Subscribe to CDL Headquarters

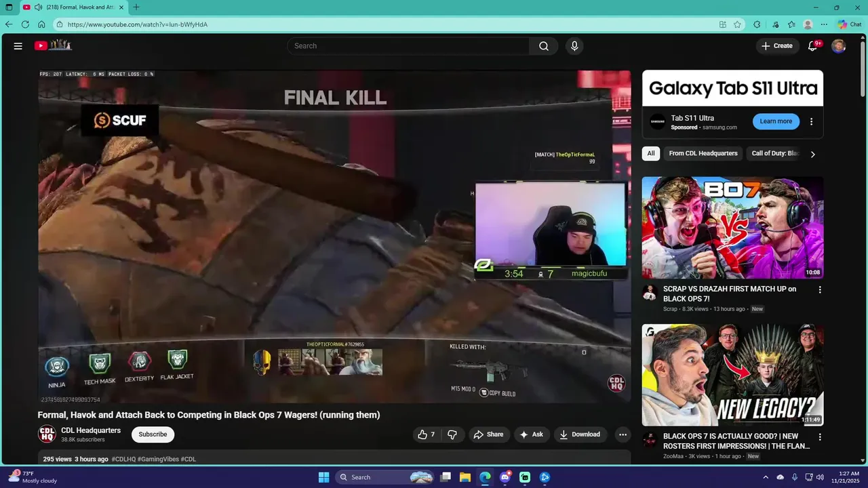(x=153, y=434)
